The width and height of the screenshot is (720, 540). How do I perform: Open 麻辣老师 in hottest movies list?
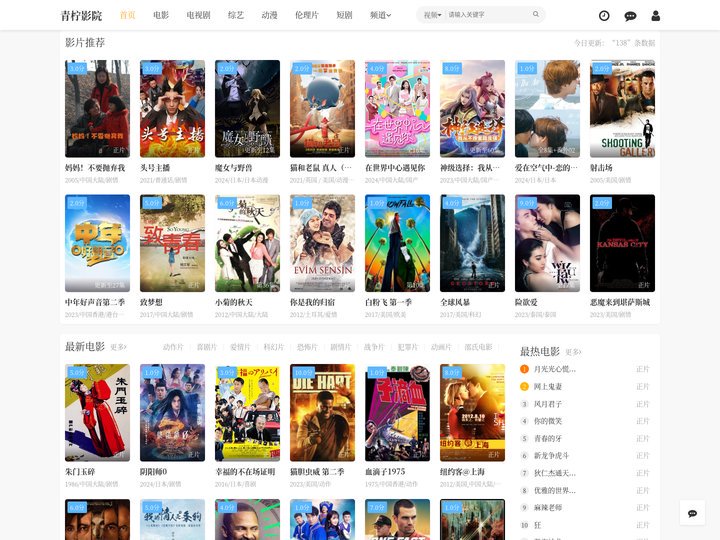click(547, 507)
